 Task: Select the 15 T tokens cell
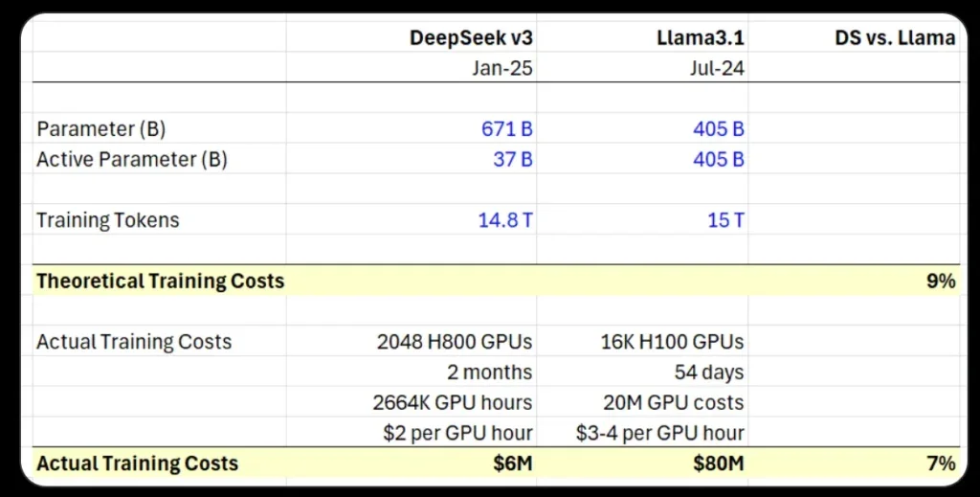[725, 220]
